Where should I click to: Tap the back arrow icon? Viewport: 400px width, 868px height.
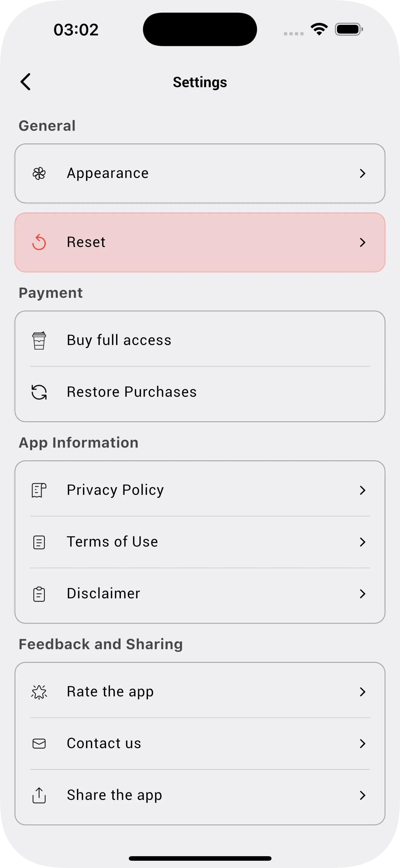[x=26, y=82]
